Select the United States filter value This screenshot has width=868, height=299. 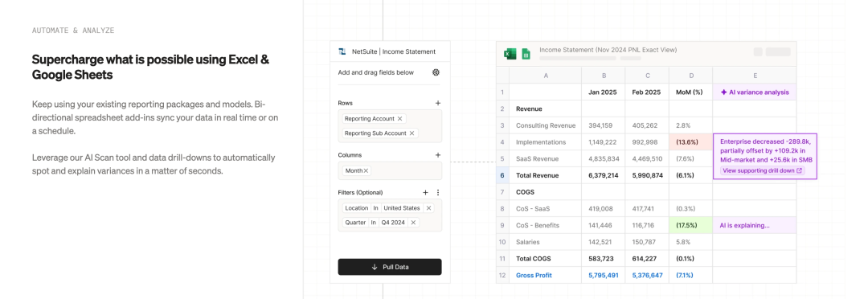pyautogui.click(x=402, y=208)
